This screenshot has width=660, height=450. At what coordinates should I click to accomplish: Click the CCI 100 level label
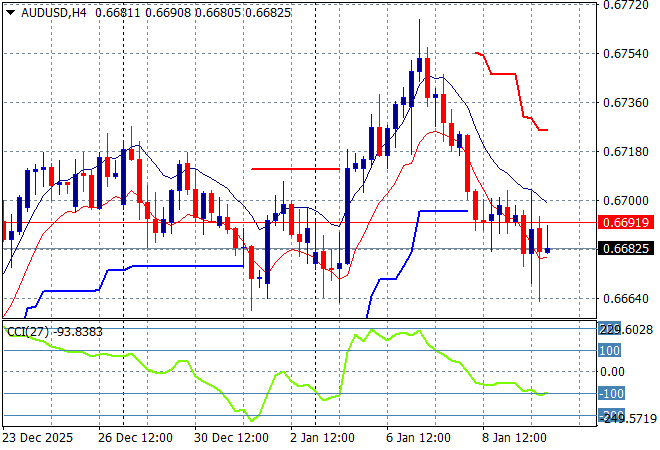[610, 350]
